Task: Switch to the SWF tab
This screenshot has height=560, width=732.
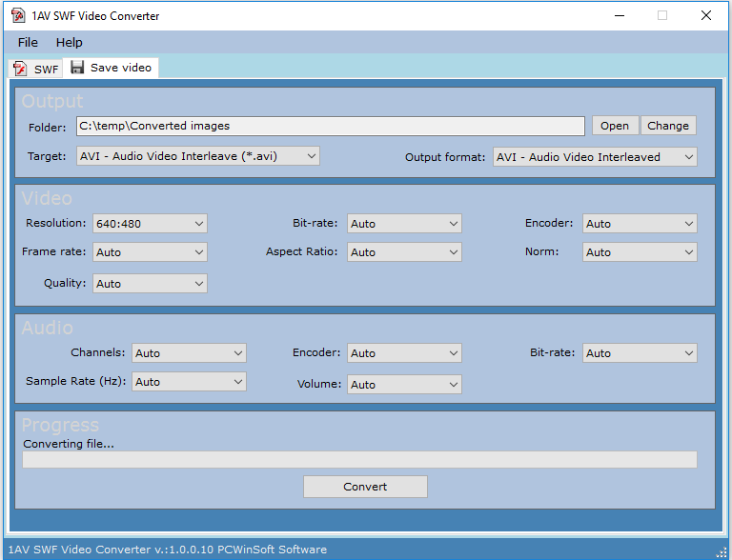Action: pyautogui.click(x=36, y=69)
